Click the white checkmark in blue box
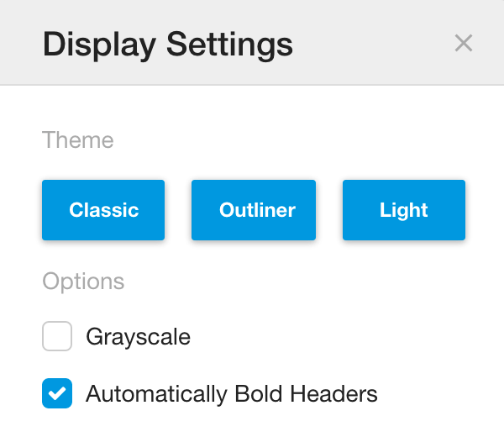This screenshot has height=437, width=504. click(x=57, y=393)
